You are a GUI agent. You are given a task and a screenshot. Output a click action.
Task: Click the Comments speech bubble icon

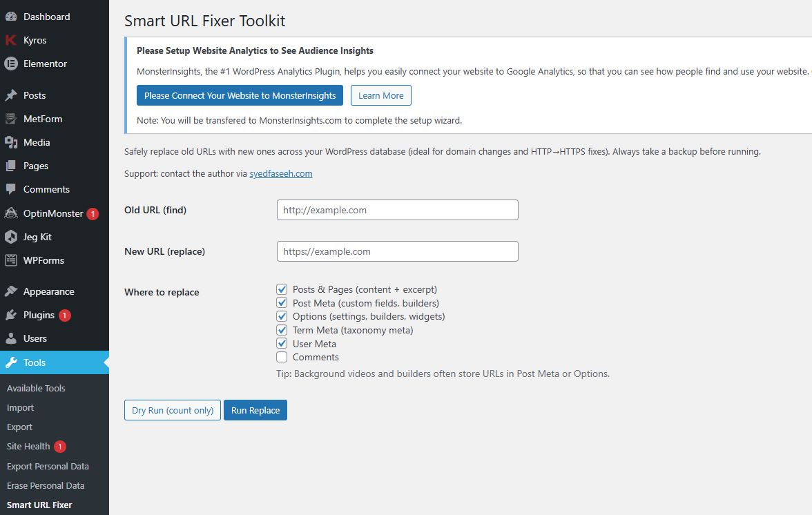coord(11,189)
